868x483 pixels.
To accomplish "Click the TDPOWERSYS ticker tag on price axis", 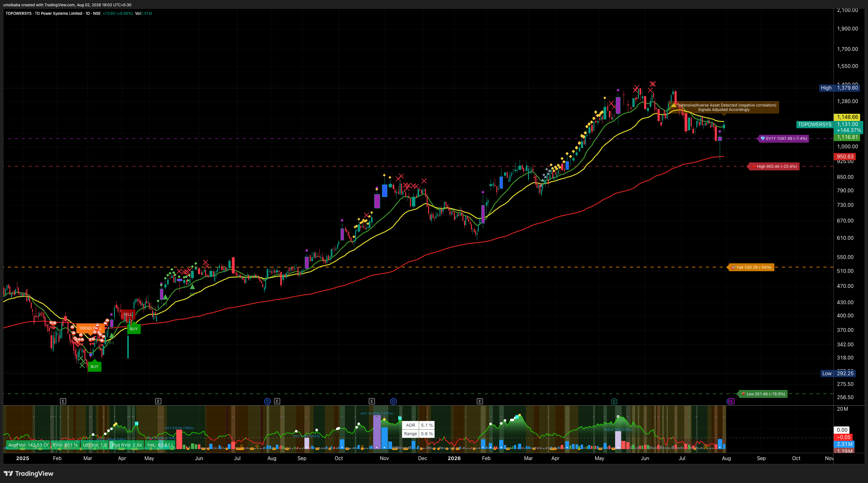I will point(814,124).
